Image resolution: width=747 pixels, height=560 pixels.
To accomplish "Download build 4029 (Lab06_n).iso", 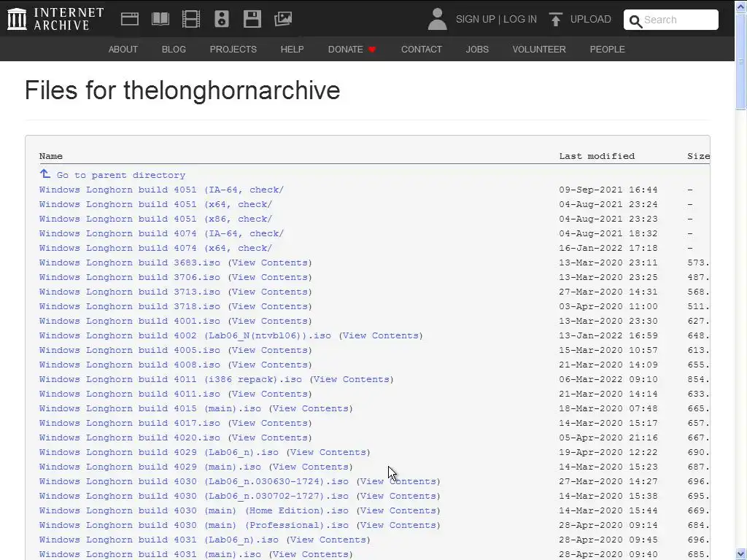I will click(x=158, y=452).
